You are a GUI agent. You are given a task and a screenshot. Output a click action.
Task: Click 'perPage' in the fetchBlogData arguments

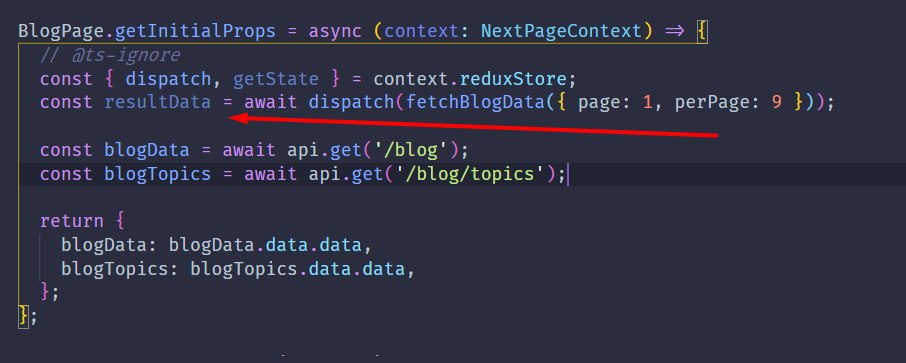pyautogui.click(x=712, y=102)
